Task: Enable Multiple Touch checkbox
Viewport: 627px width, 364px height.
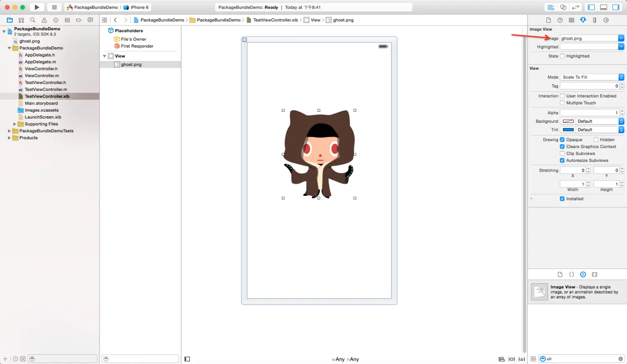Action: pos(562,103)
